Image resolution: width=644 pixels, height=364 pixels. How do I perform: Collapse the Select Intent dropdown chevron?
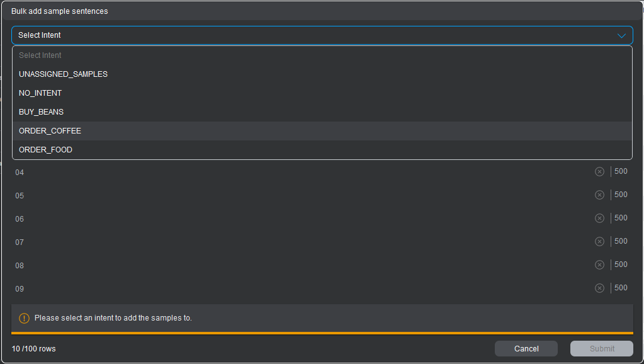pyautogui.click(x=621, y=36)
